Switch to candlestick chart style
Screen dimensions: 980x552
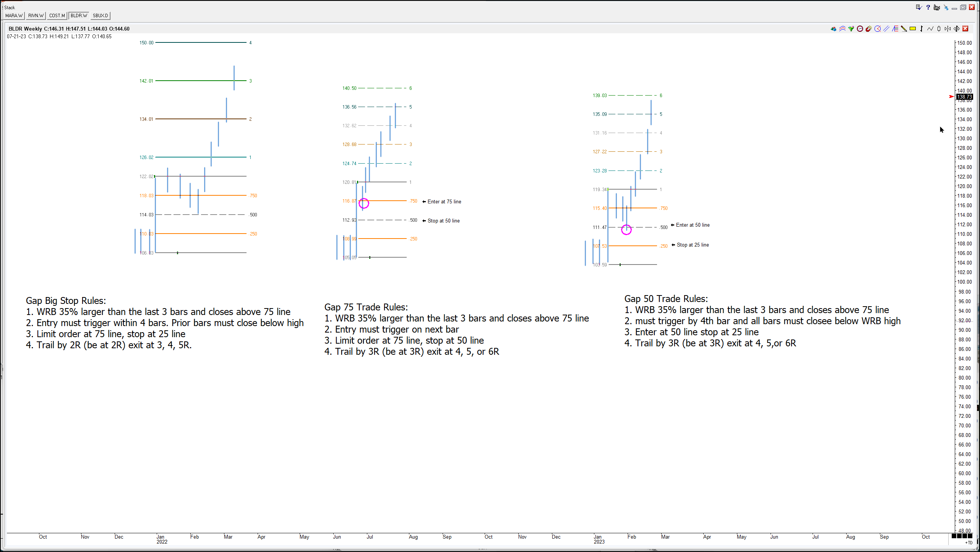[x=939, y=29]
